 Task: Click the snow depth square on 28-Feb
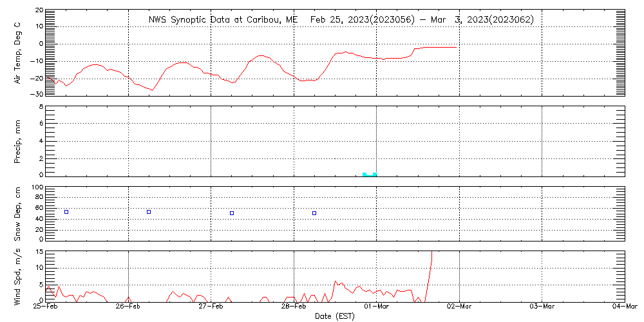[314, 213]
